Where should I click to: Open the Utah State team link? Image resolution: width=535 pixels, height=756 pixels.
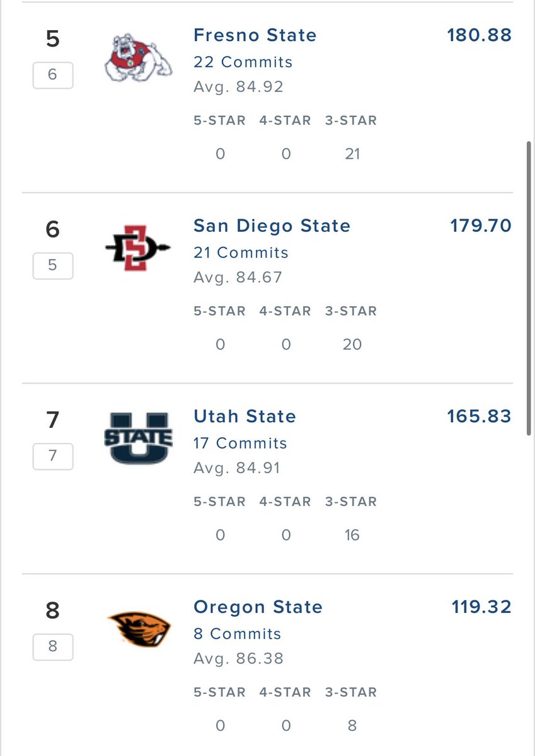pos(244,416)
